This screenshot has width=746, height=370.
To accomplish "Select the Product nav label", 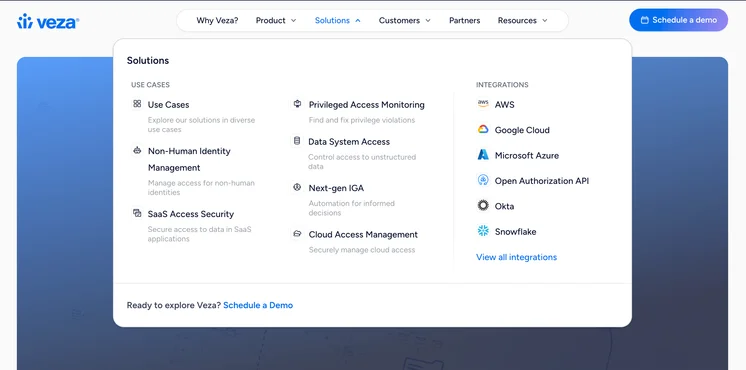I will click(271, 20).
